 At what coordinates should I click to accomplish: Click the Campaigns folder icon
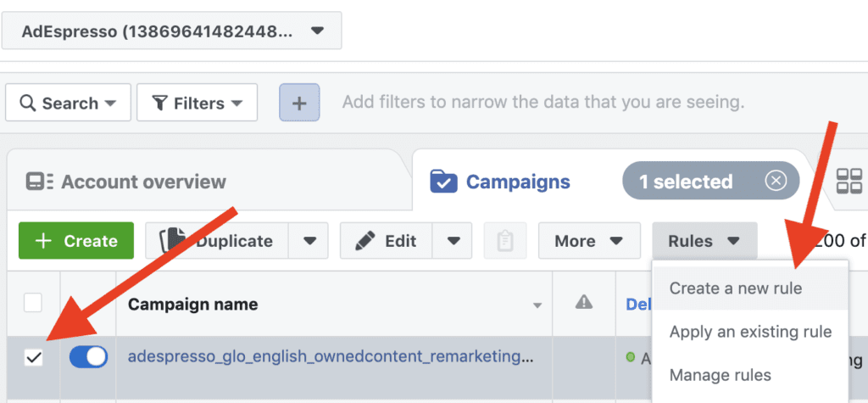pyautogui.click(x=443, y=182)
